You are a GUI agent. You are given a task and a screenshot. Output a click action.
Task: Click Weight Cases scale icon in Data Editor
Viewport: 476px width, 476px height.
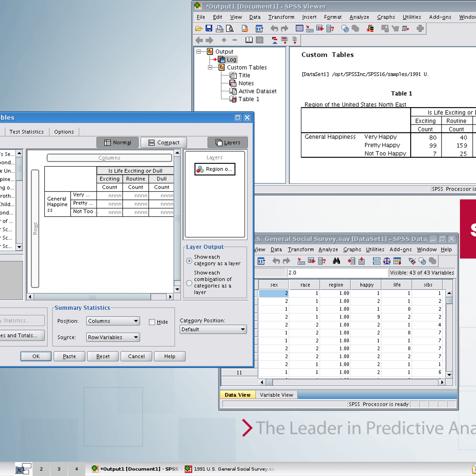point(387,261)
